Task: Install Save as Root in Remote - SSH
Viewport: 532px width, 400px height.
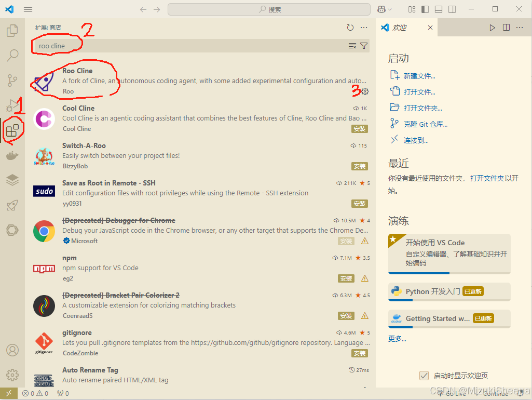Action: pos(360,204)
